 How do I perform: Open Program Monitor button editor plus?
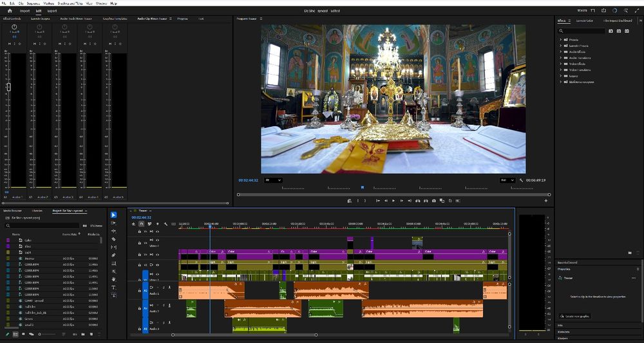(x=546, y=201)
